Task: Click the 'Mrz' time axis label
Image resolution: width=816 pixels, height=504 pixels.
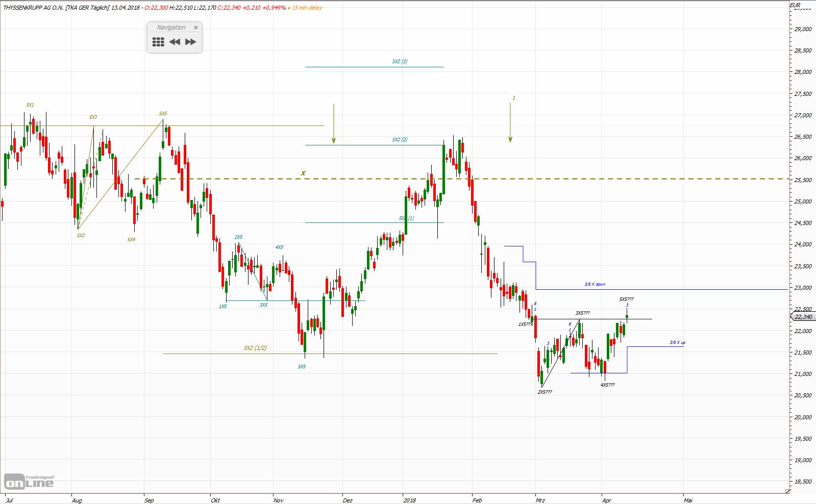Action: (x=540, y=500)
